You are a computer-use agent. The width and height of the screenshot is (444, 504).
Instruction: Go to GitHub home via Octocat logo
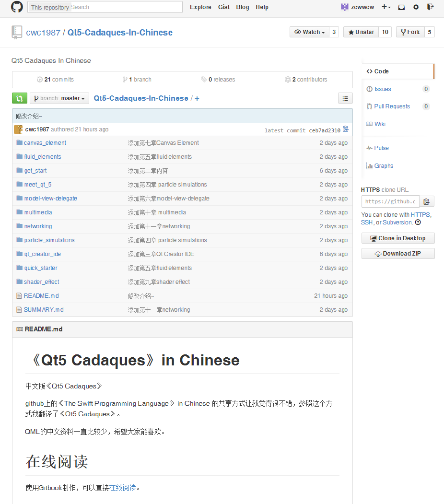[x=17, y=7]
